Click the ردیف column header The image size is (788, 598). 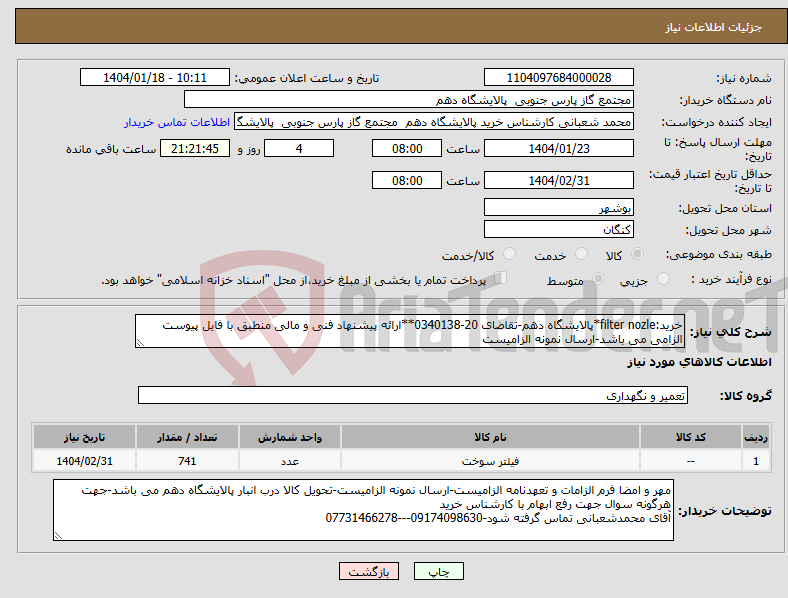pyautogui.click(x=755, y=437)
